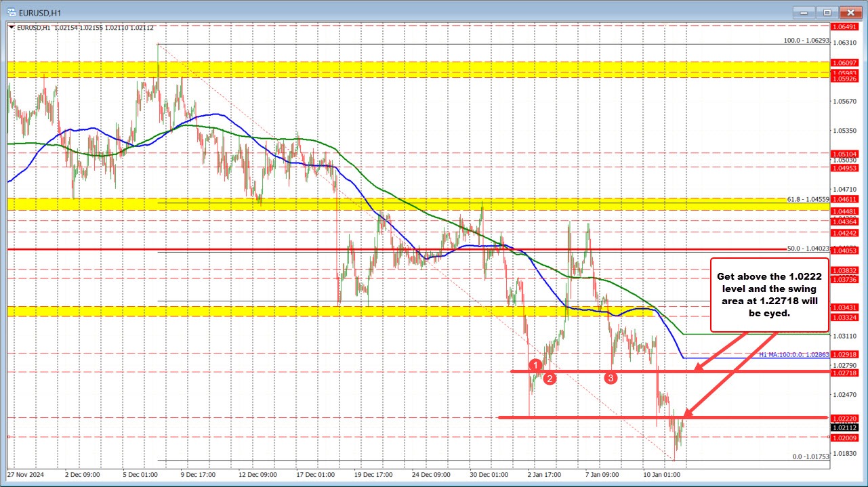Screen dimensions: 868x487
Task: Click the yellow highlighted zone near 1.03324
Action: 339,311
